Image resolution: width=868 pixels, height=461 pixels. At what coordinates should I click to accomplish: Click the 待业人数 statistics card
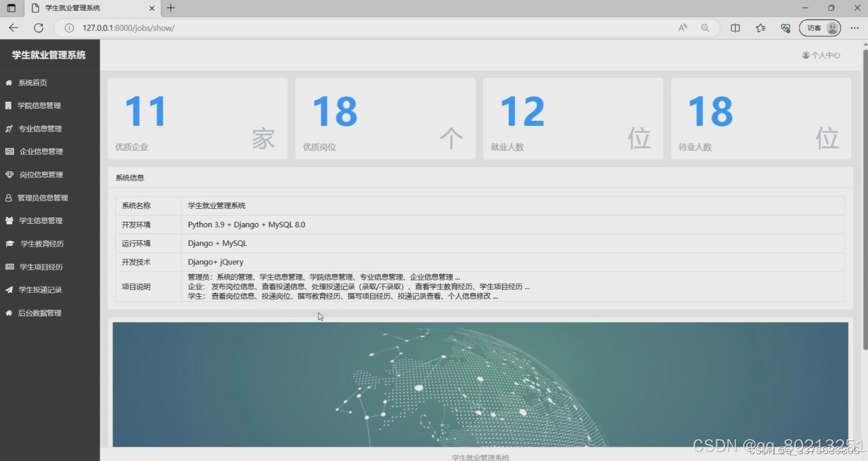pyautogui.click(x=761, y=118)
